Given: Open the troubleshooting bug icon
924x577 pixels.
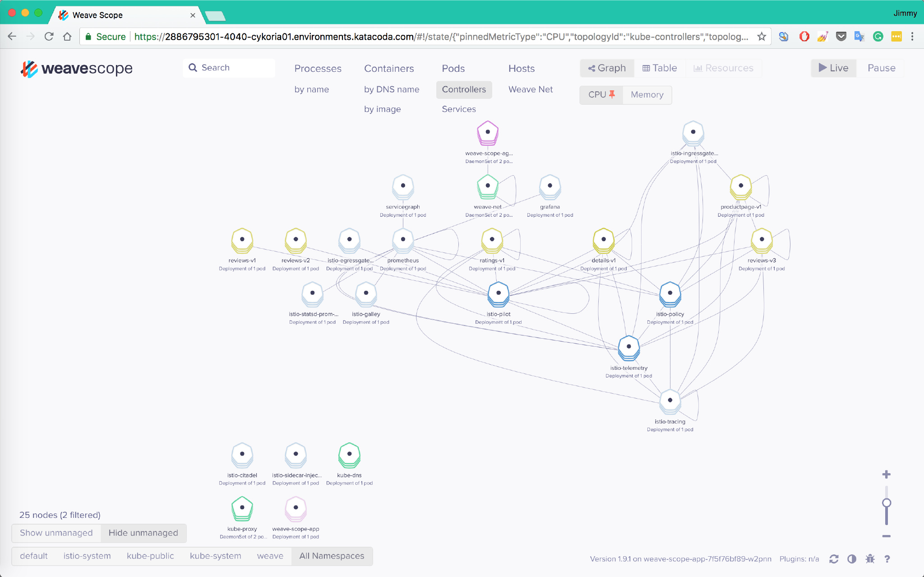Looking at the screenshot, I should [870, 559].
